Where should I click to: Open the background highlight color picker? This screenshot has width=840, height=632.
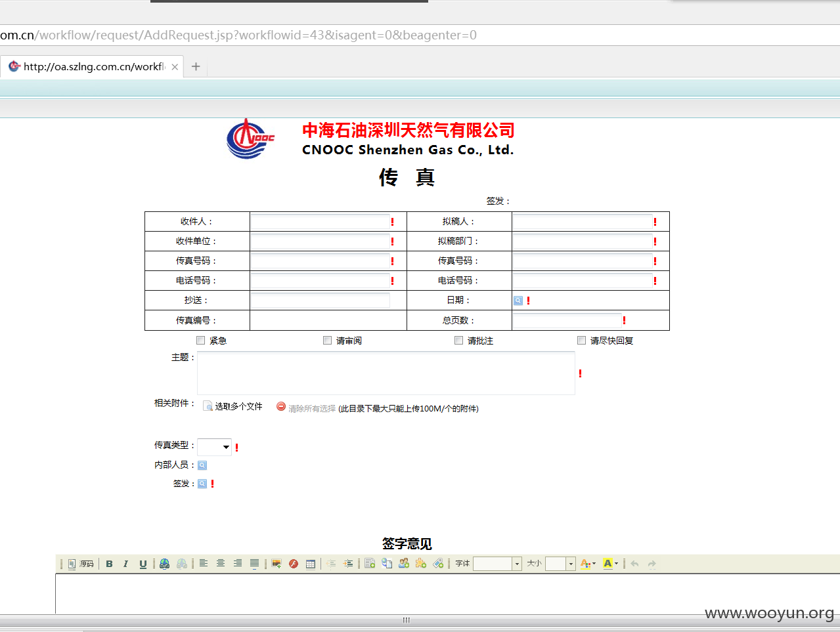click(611, 564)
